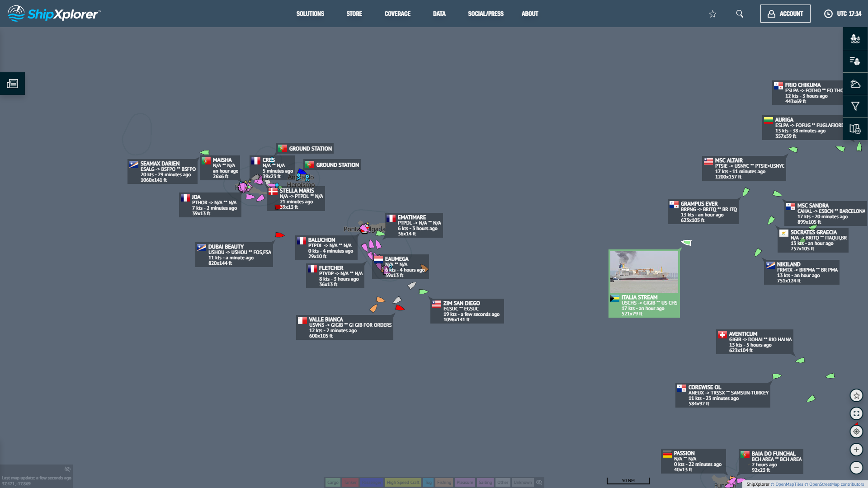Click the locate-me target map control

[856, 432]
